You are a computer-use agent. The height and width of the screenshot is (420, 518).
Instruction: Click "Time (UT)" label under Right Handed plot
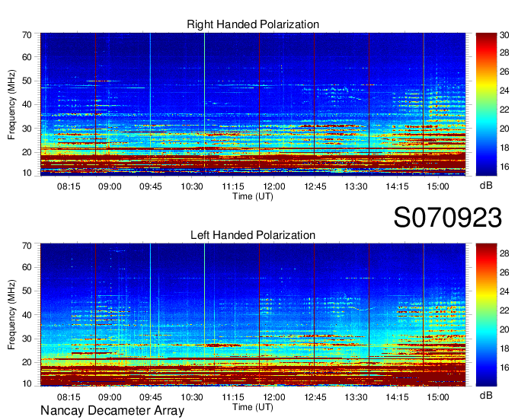pos(253,196)
